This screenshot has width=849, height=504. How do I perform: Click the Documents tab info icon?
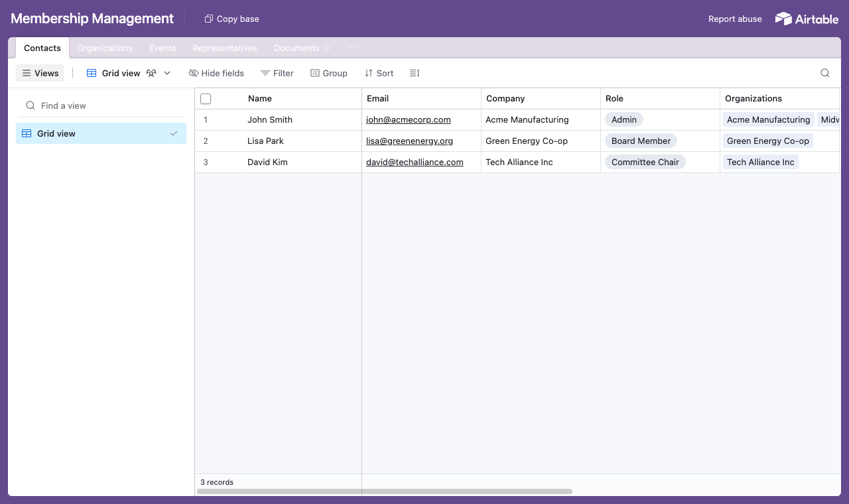[x=326, y=48]
